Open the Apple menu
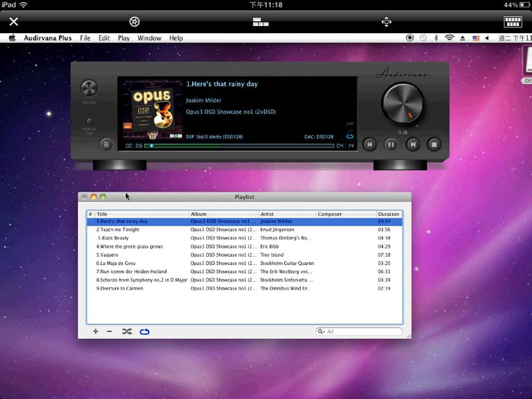The image size is (532, 399). point(12,38)
